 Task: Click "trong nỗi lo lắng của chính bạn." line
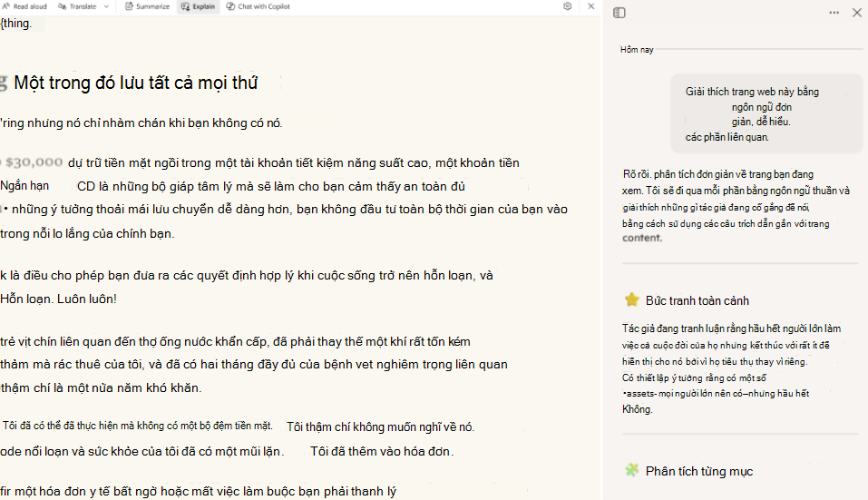tap(87, 233)
